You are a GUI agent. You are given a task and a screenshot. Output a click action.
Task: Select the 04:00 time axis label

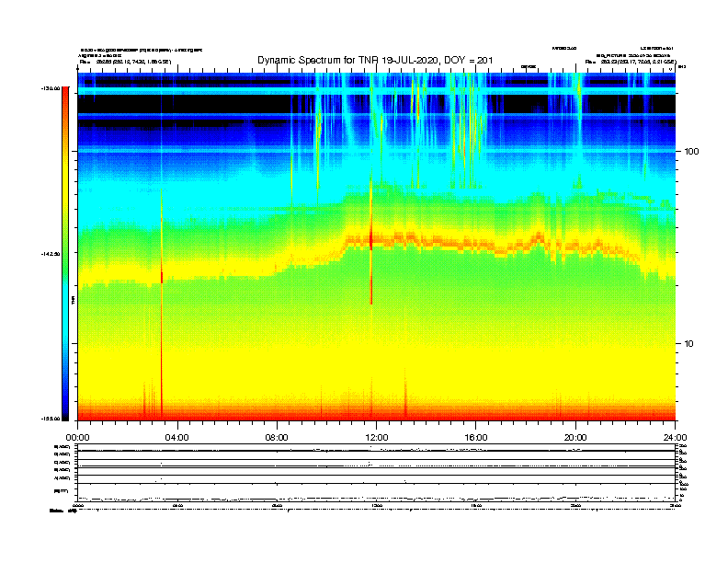pos(176,437)
